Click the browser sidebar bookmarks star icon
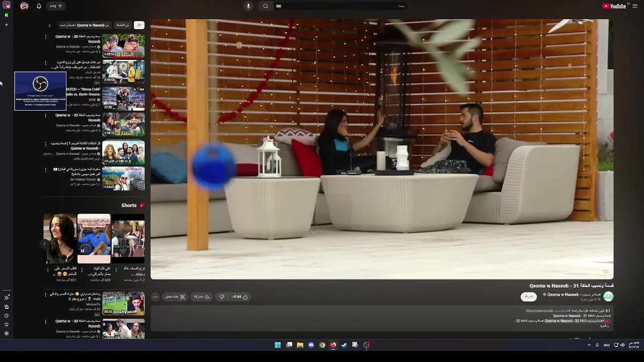Viewport: 644px width, 362px height. [7, 324]
